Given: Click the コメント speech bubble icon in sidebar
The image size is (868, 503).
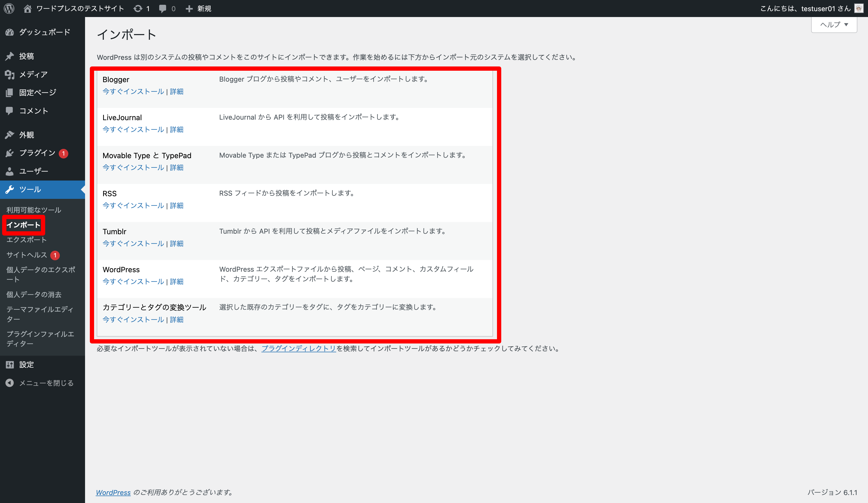Looking at the screenshot, I should (10, 111).
